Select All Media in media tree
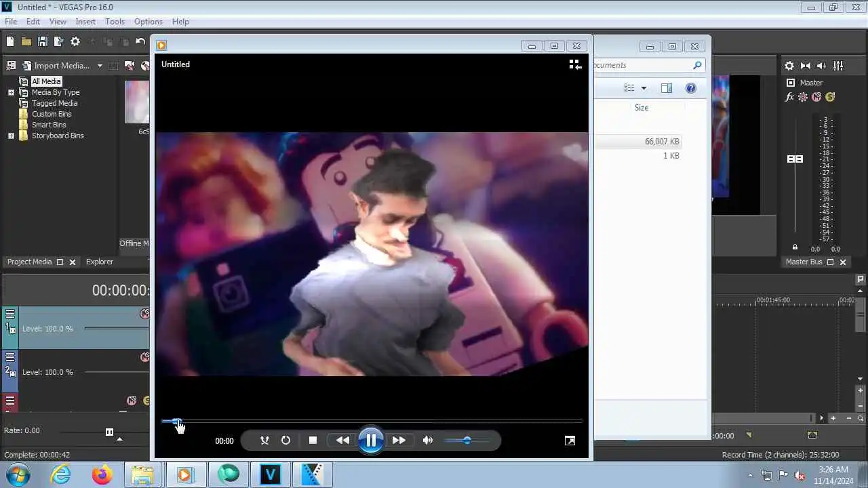868x488 pixels. coord(46,81)
